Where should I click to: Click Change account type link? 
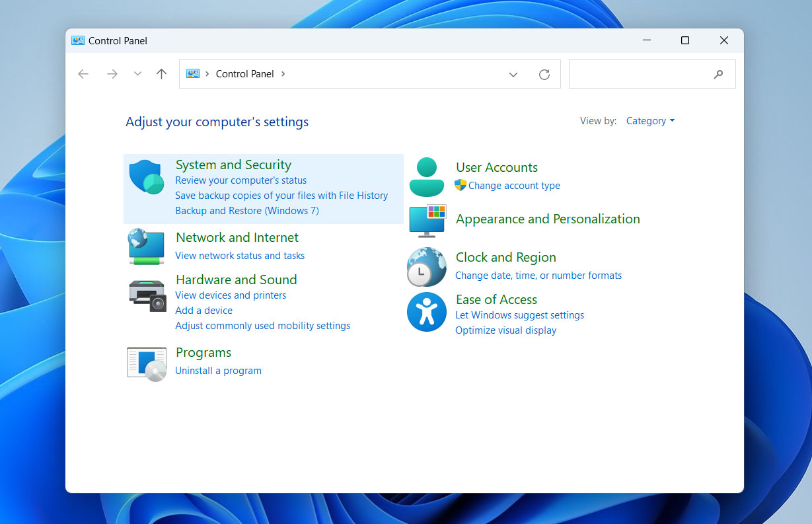coord(514,186)
